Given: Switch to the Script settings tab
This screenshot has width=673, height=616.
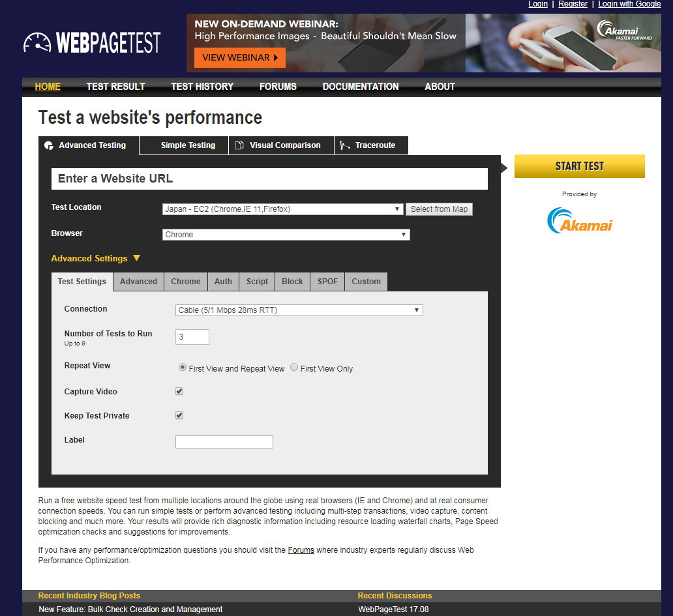Looking at the screenshot, I should point(257,282).
